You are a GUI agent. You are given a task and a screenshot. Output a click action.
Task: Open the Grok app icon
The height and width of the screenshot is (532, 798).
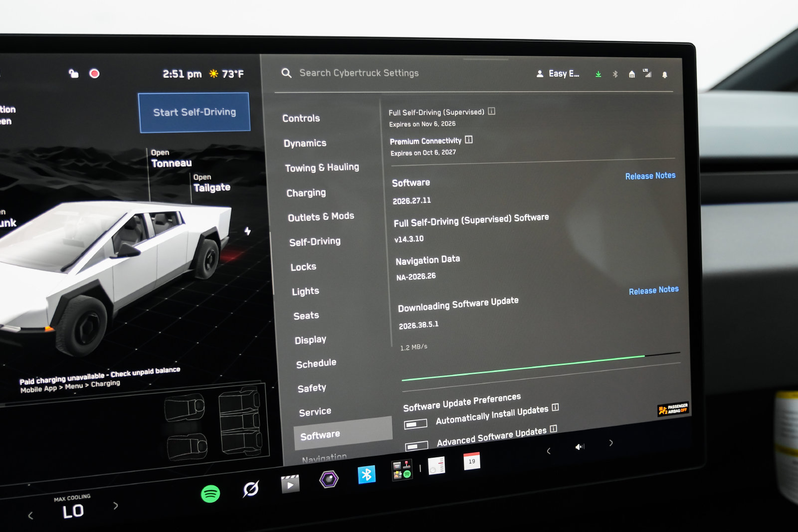point(251,489)
